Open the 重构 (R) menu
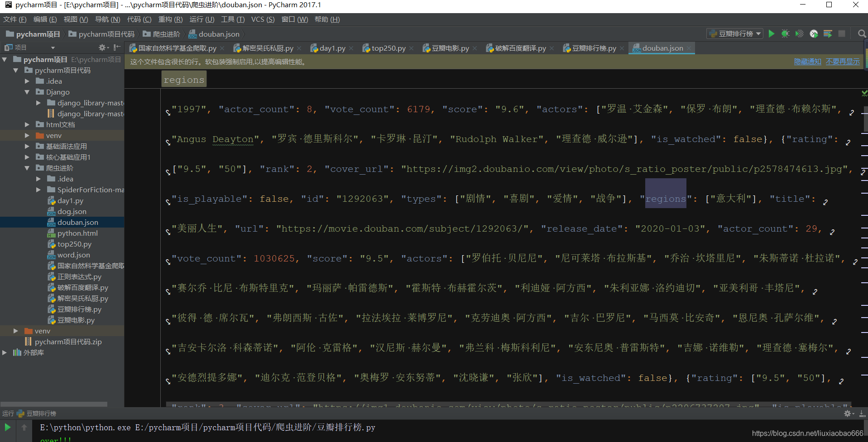Screen dimensions: 868x442 pos(170,19)
